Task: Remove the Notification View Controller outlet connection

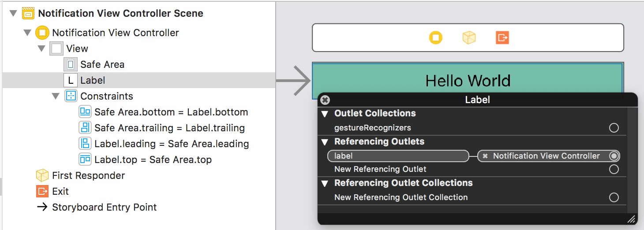Action: coord(485,156)
